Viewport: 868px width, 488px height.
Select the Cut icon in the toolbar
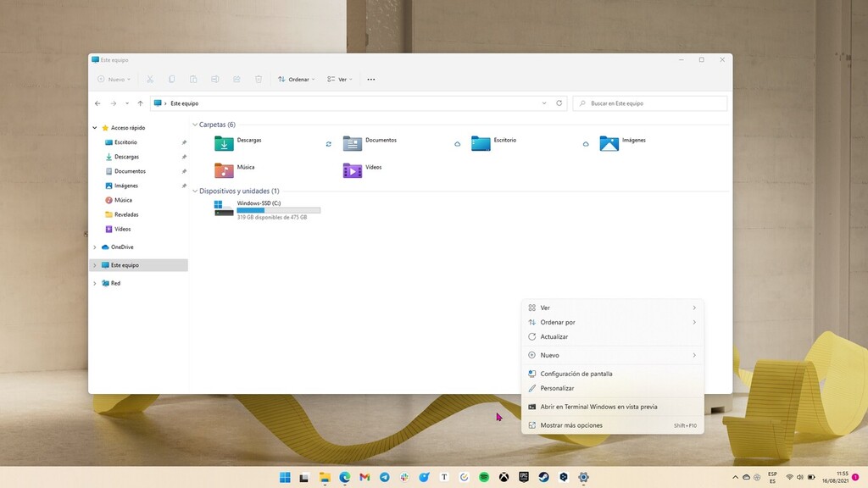[x=149, y=79]
